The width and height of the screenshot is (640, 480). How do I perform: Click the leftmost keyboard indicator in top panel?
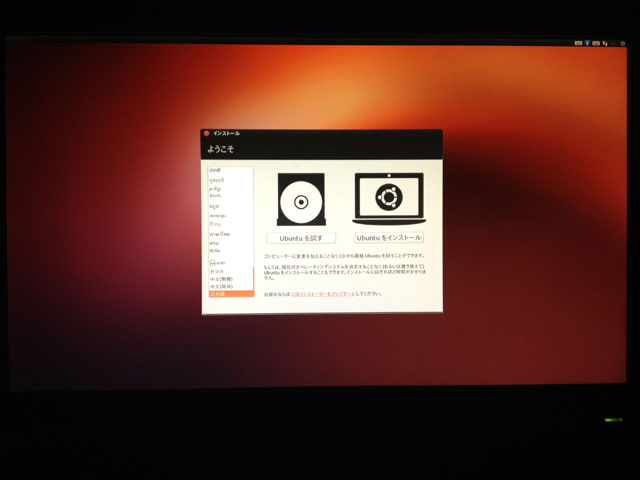tap(578, 43)
